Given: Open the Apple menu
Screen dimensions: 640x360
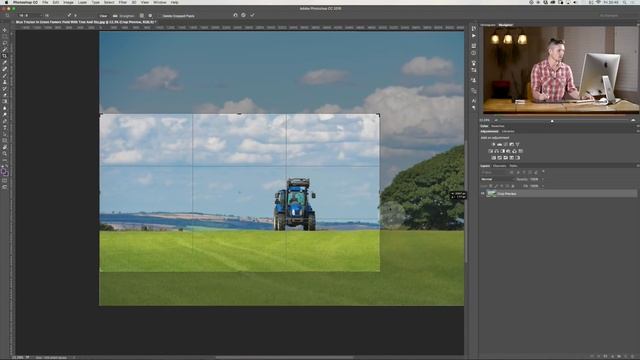Looking at the screenshot, I should (6, 2).
